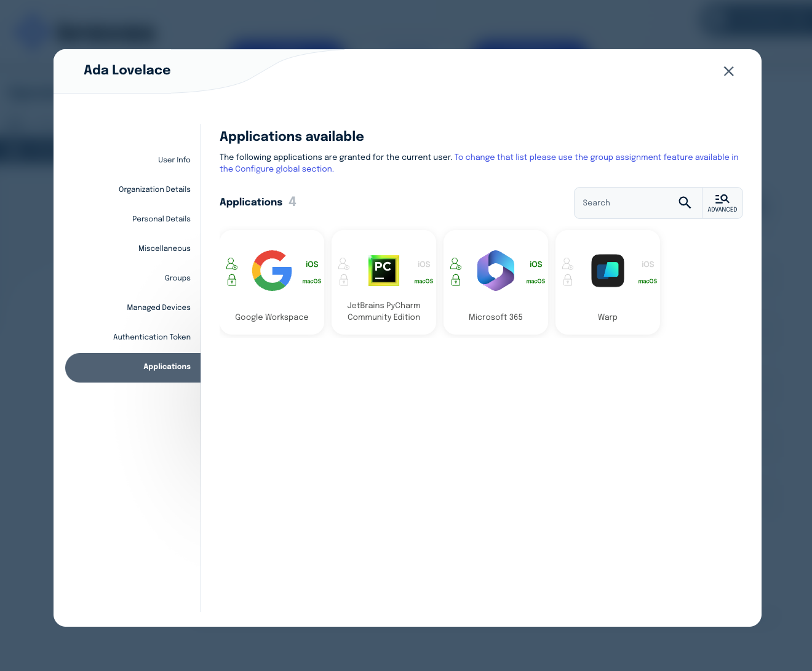Show Managed Devices section
This screenshot has width=812, height=671.
[x=159, y=308]
